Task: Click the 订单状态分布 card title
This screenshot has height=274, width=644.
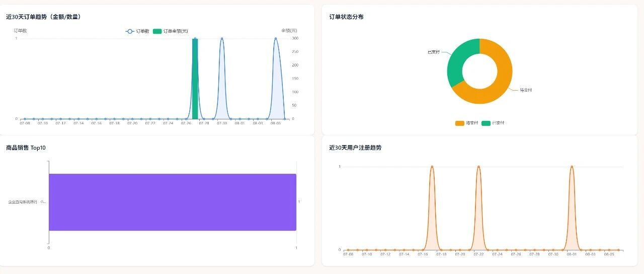Action: (346, 17)
